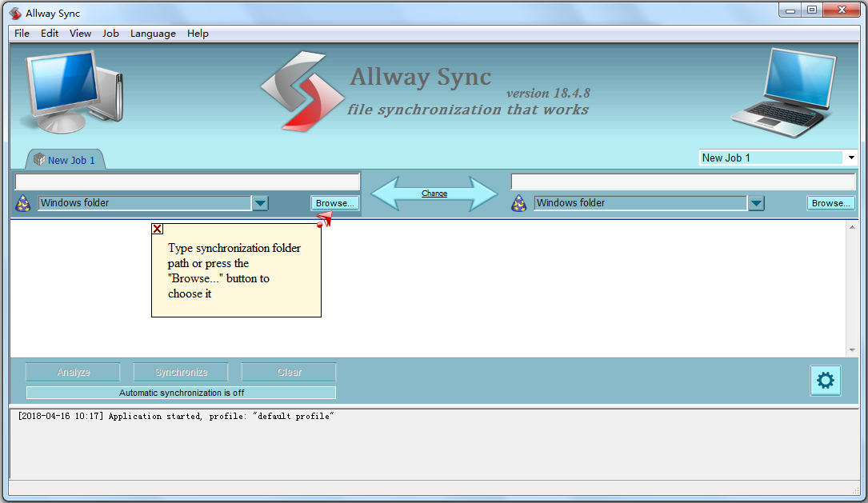Click the scrollbar up arrow

point(851,226)
